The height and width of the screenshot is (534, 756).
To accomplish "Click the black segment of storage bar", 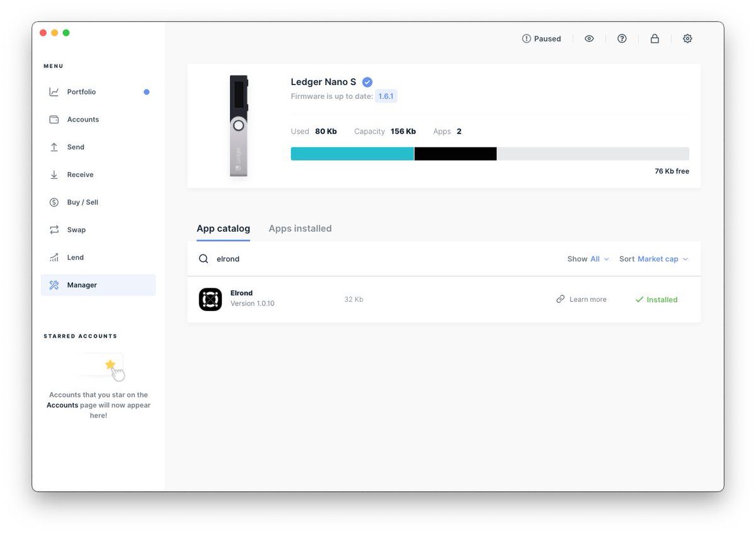I will point(455,154).
